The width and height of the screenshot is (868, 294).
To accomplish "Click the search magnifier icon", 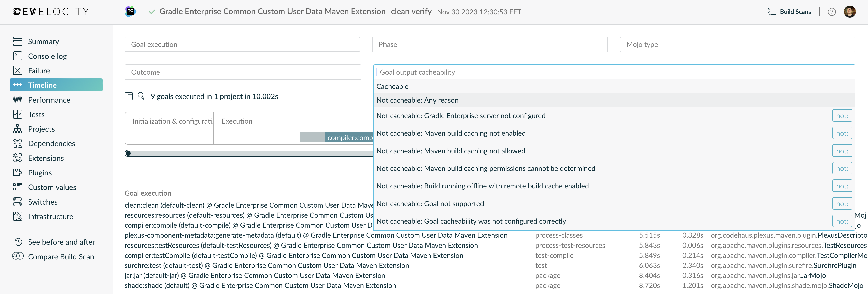I will [x=141, y=96].
